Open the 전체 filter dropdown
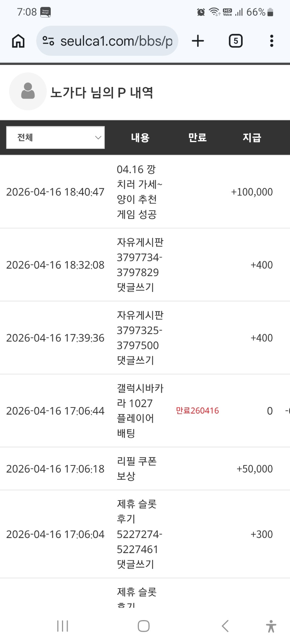 pos(55,137)
